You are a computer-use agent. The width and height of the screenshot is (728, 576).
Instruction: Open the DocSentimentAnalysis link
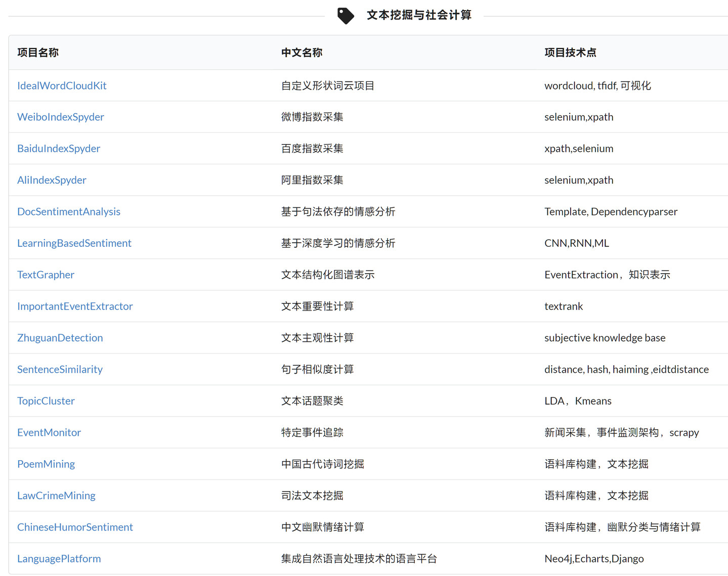pyautogui.click(x=69, y=211)
